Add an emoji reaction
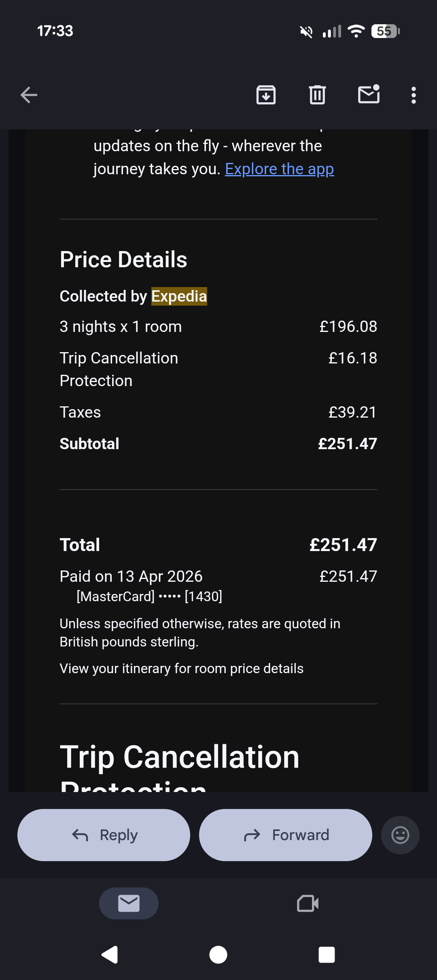437x980 pixels. (x=400, y=835)
